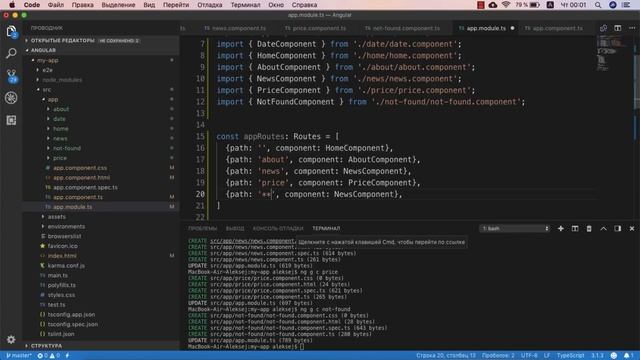Click the LF end-of-line selector

pos(547,356)
